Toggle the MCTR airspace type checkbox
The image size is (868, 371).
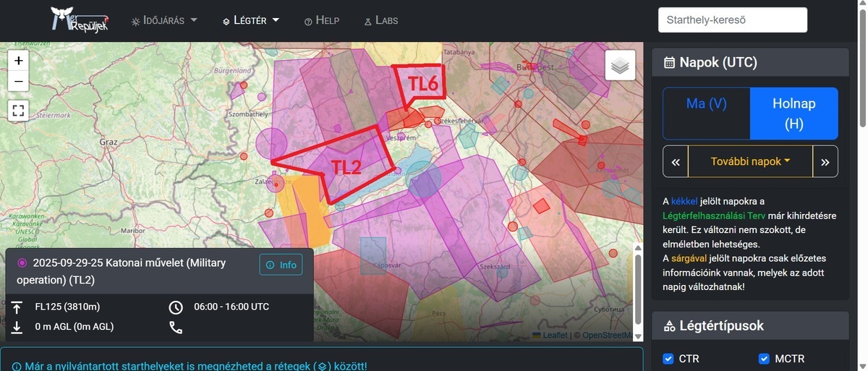[x=764, y=359]
